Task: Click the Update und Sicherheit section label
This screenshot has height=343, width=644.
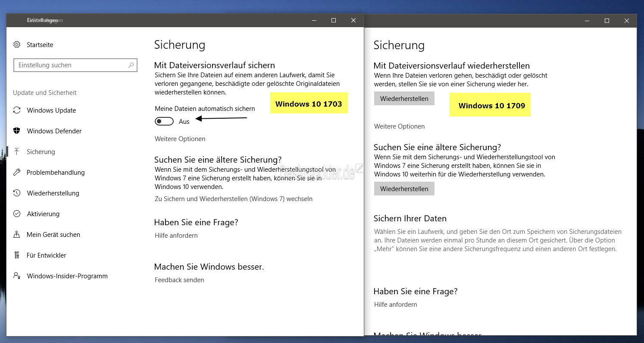Action: click(x=45, y=93)
